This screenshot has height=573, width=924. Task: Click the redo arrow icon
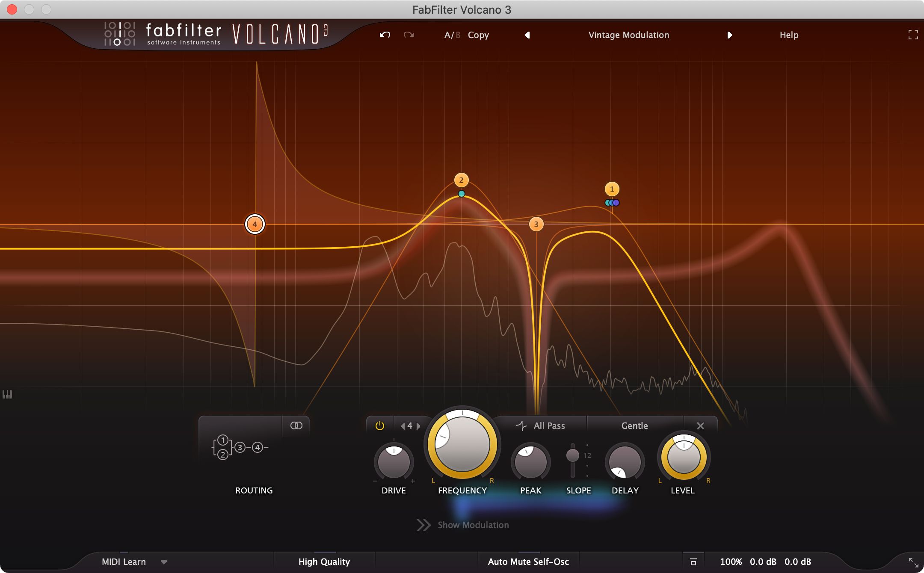tap(409, 35)
